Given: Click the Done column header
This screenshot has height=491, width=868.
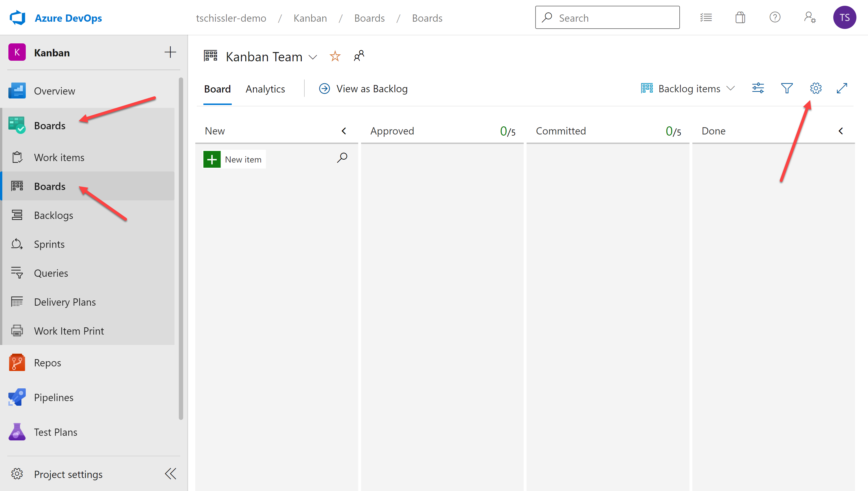Looking at the screenshot, I should pyautogui.click(x=713, y=131).
